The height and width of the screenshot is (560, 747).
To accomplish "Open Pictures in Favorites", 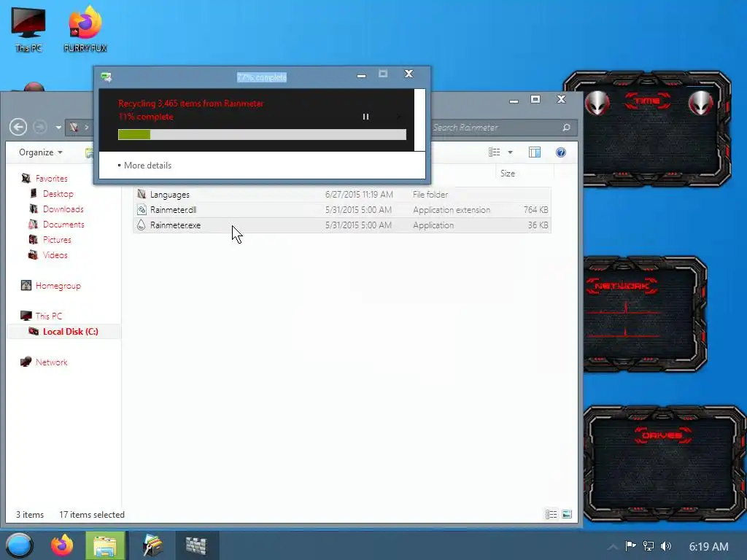I will (57, 239).
